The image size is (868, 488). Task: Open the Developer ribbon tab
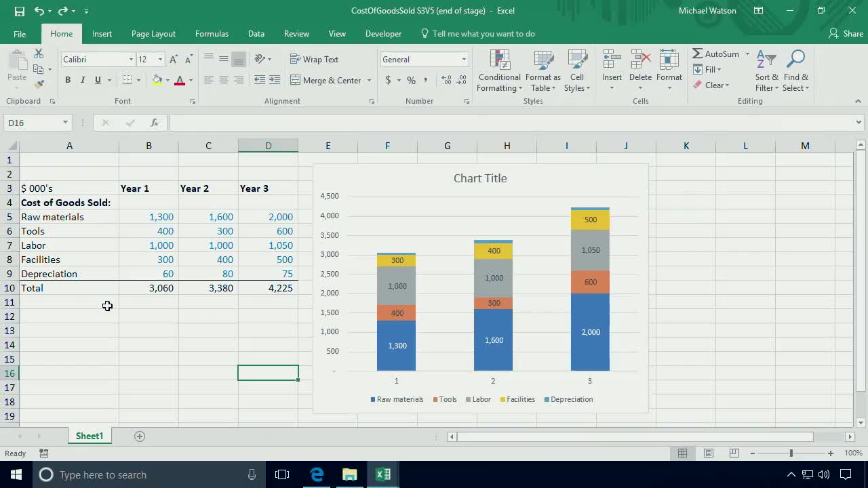pos(383,33)
